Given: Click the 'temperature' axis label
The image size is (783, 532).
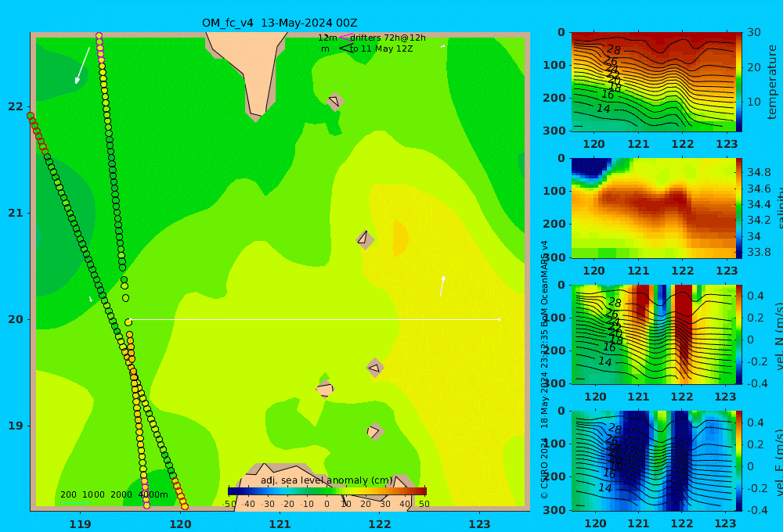Looking at the screenshot, I should [772, 82].
